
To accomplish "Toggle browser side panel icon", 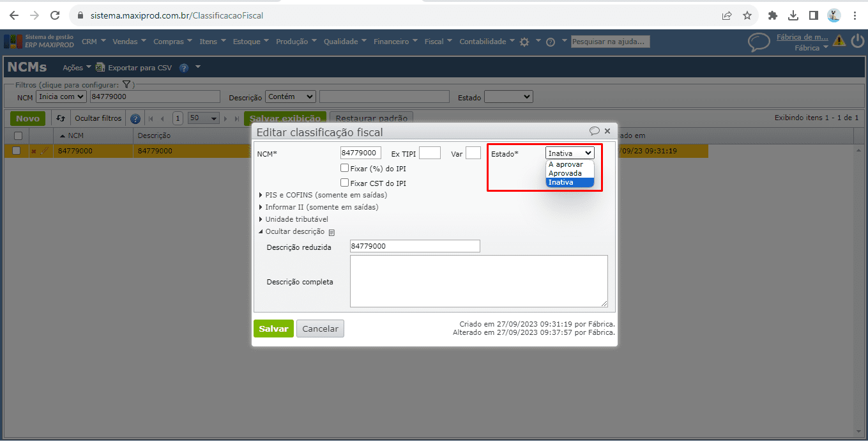I will point(814,15).
